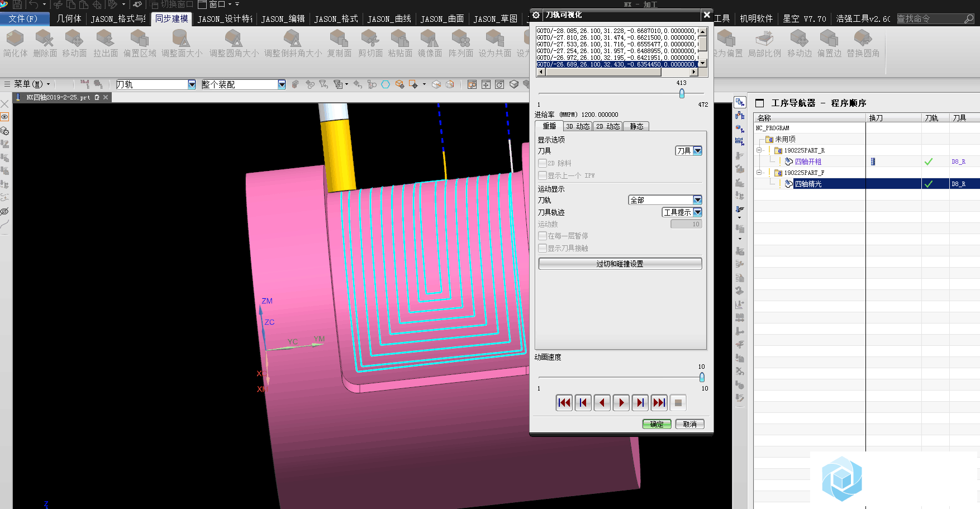980x509 pixels.
Task: Switch to the 静态 tab
Action: [x=636, y=126]
